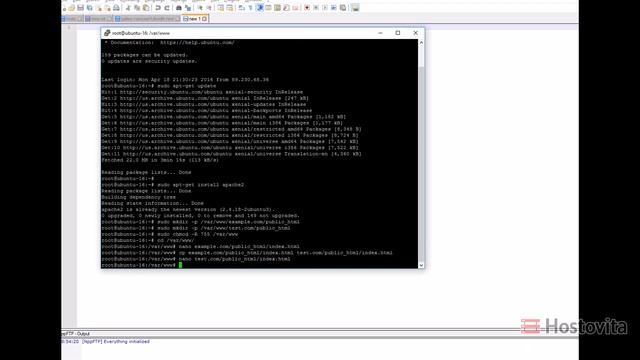640x360 pixels.
Task: Click the terminal scrollbar up arrow
Action: (x=421, y=42)
